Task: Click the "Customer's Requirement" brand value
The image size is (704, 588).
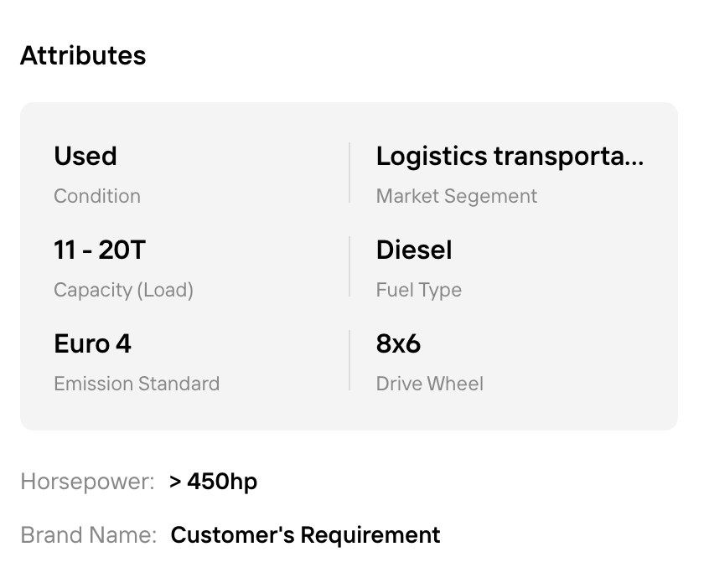Action: point(305,535)
